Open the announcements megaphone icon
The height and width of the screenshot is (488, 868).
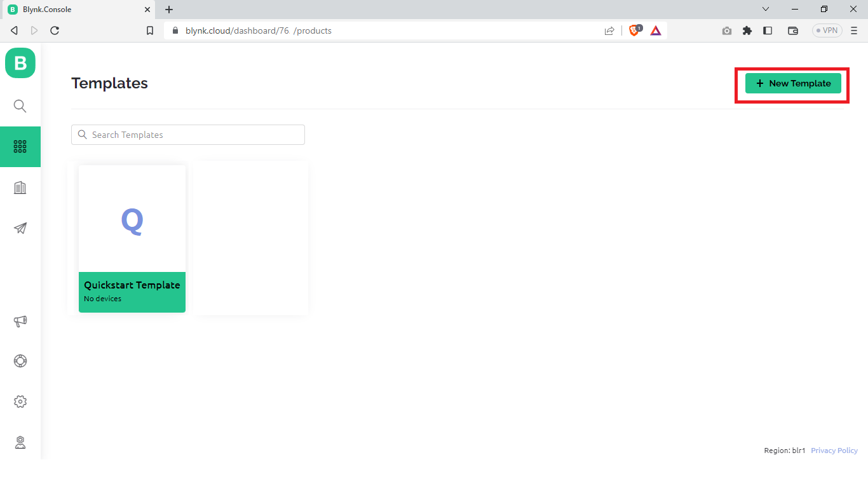tap(20, 322)
